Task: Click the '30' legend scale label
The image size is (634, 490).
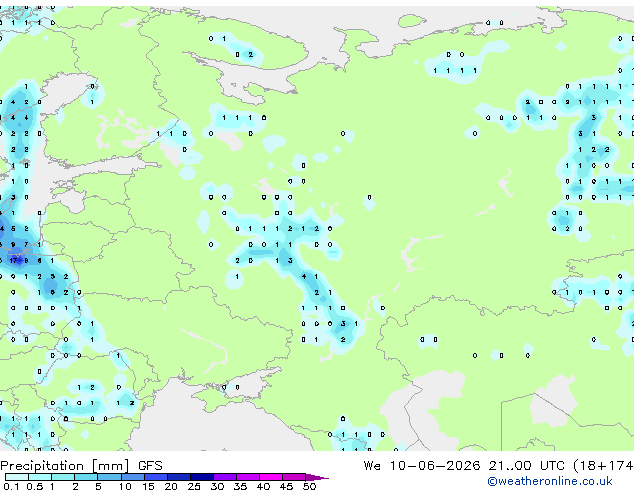Action: pyautogui.click(x=217, y=486)
